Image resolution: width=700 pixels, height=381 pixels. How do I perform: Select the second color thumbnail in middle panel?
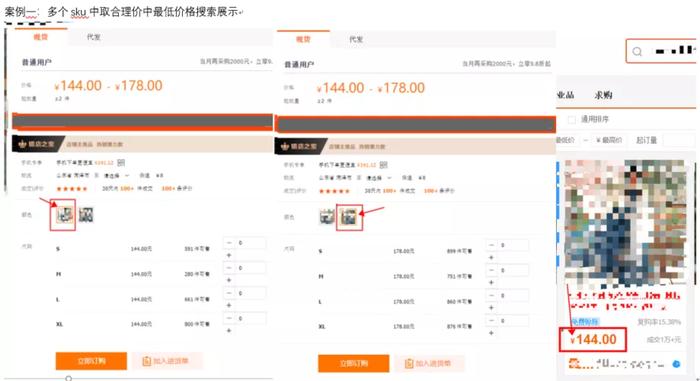349,217
